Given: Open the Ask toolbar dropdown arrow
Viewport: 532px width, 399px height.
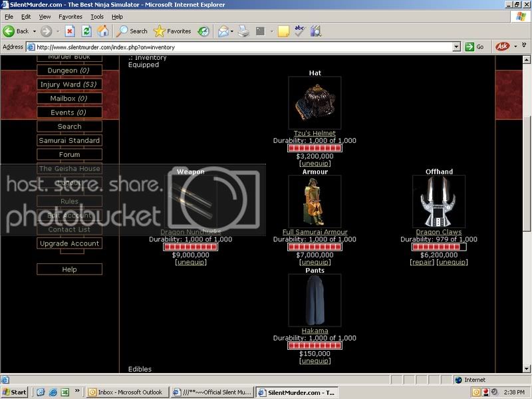Looking at the screenshot, I should 515,46.
